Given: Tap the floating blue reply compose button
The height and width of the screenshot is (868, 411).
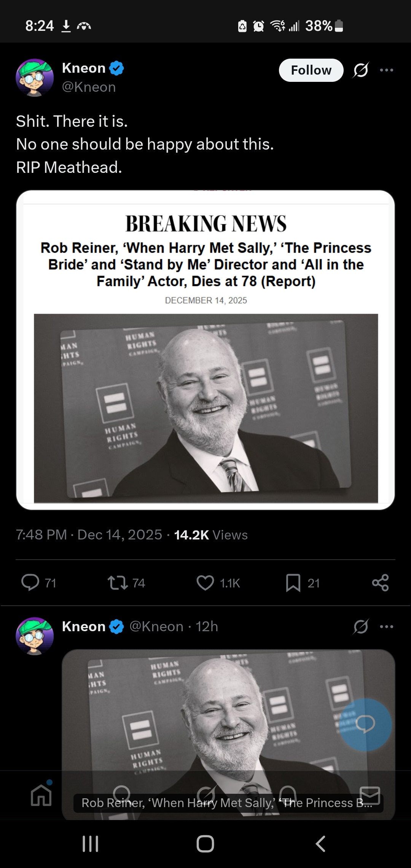Looking at the screenshot, I should (x=365, y=724).
